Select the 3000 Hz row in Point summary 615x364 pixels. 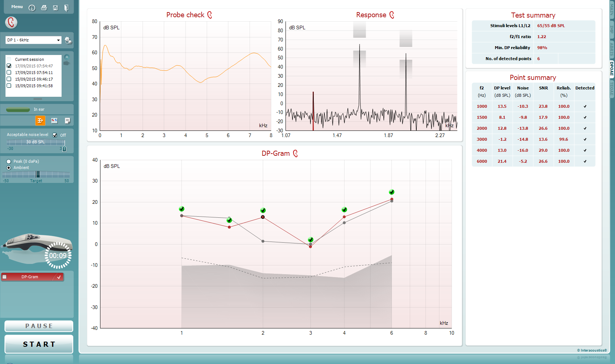point(533,139)
